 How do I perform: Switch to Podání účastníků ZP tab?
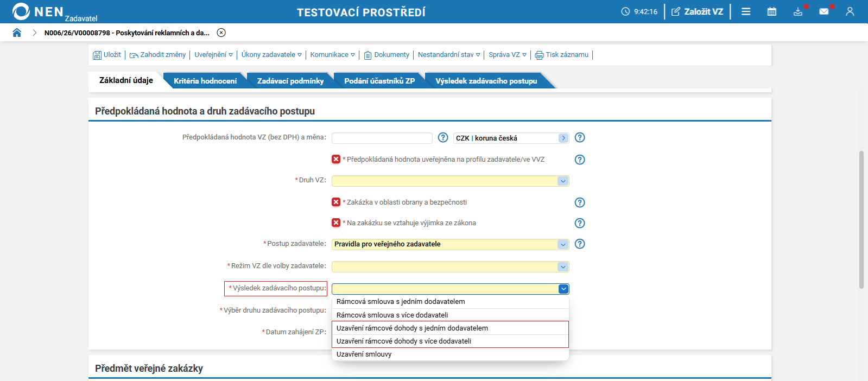[379, 81]
